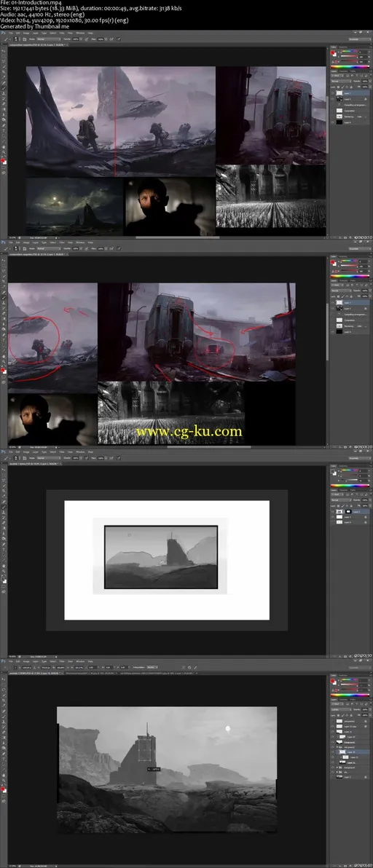
Task: Select the Move tool in the 00:00:10 frame
Action: click(4, 51)
